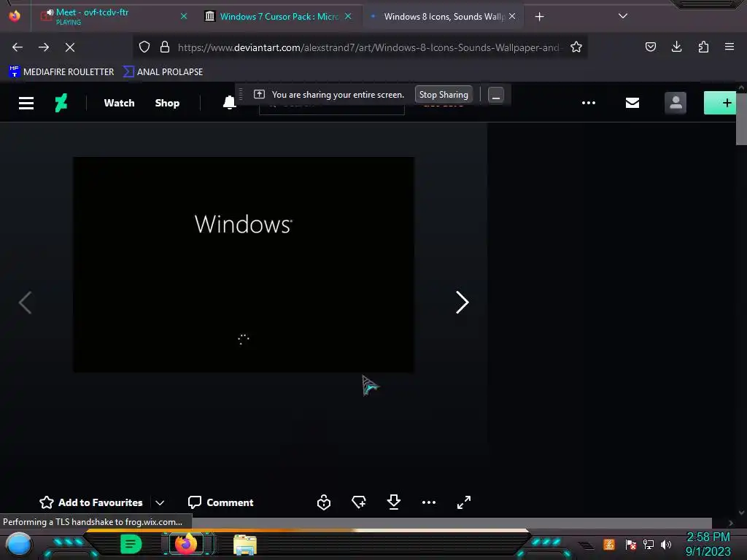Go to the DeviantArt home logo
Viewport: 747px width, 560px height.
[x=61, y=102]
